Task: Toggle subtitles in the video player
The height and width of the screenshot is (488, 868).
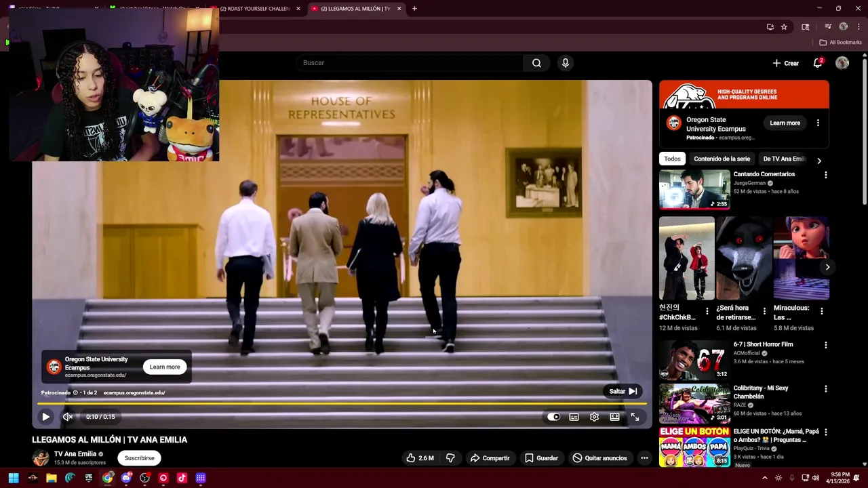Action: tap(574, 417)
